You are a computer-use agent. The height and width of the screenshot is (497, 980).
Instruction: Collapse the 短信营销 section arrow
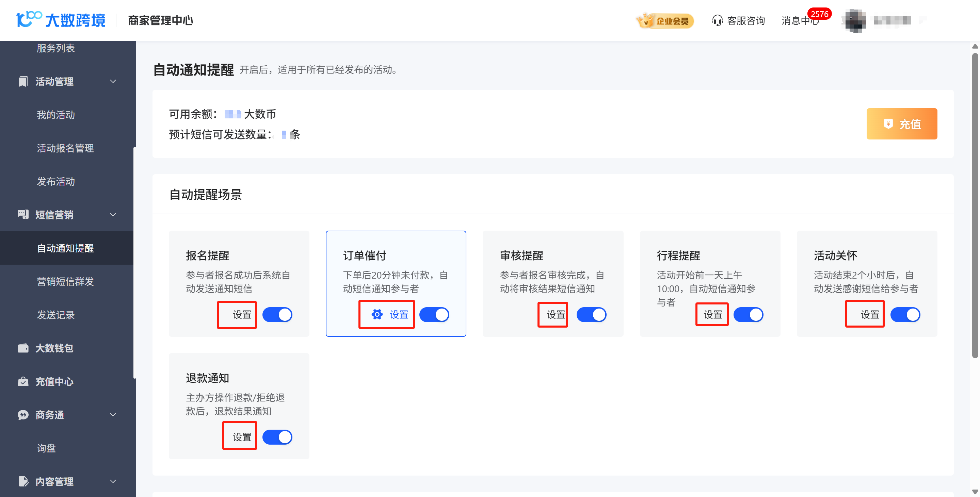tap(113, 214)
